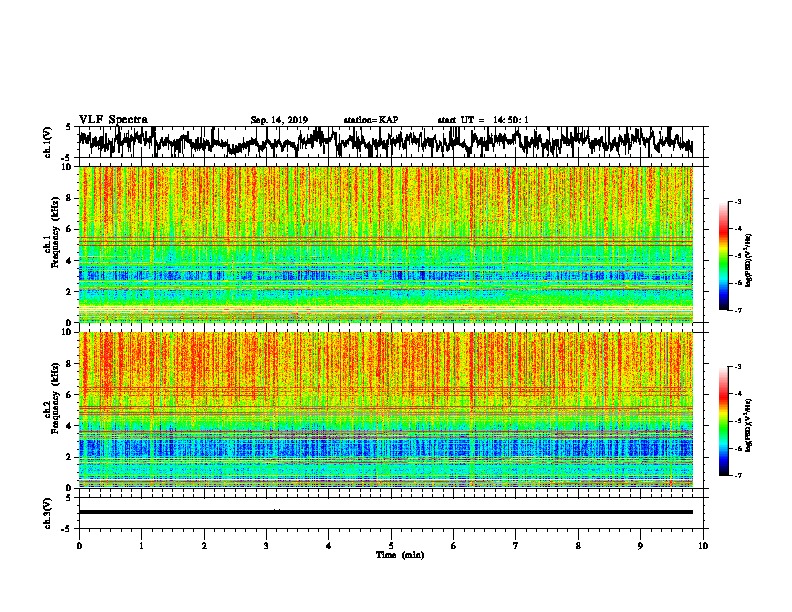The image size is (792, 612).
Task: Click time axis tick label "2"
Action: coord(204,546)
